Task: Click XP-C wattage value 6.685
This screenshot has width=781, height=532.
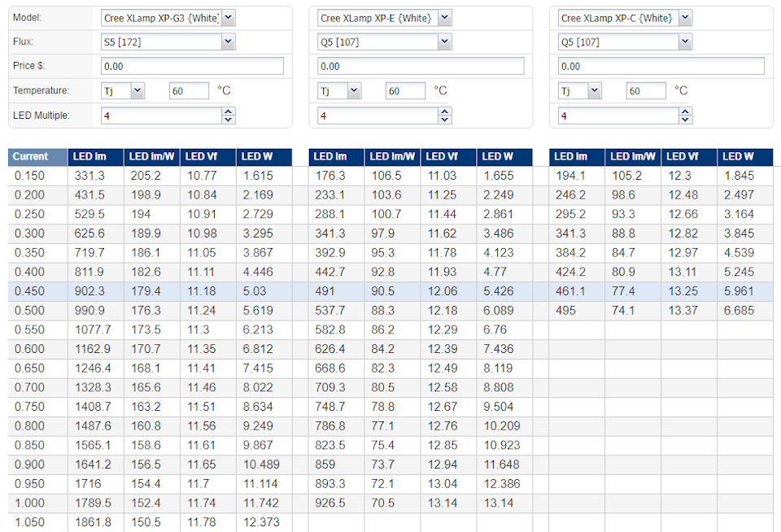Action: click(739, 311)
